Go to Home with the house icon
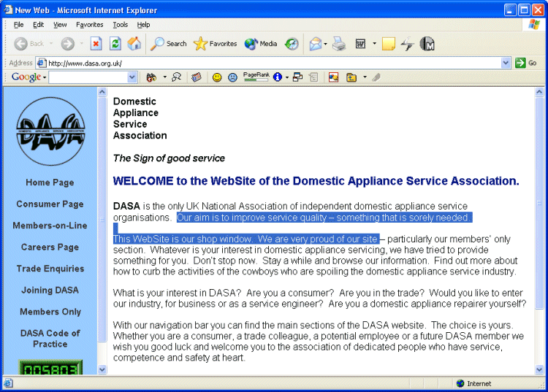This screenshot has height=392, width=548. [x=134, y=44]
